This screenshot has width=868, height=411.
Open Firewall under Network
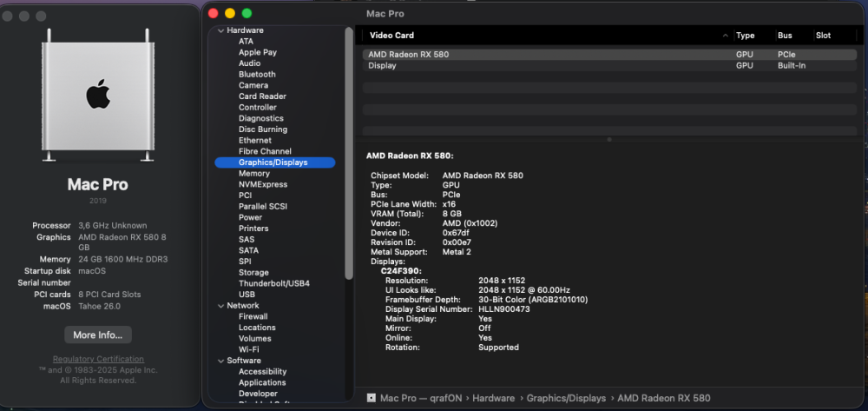[x=253, y=316]
